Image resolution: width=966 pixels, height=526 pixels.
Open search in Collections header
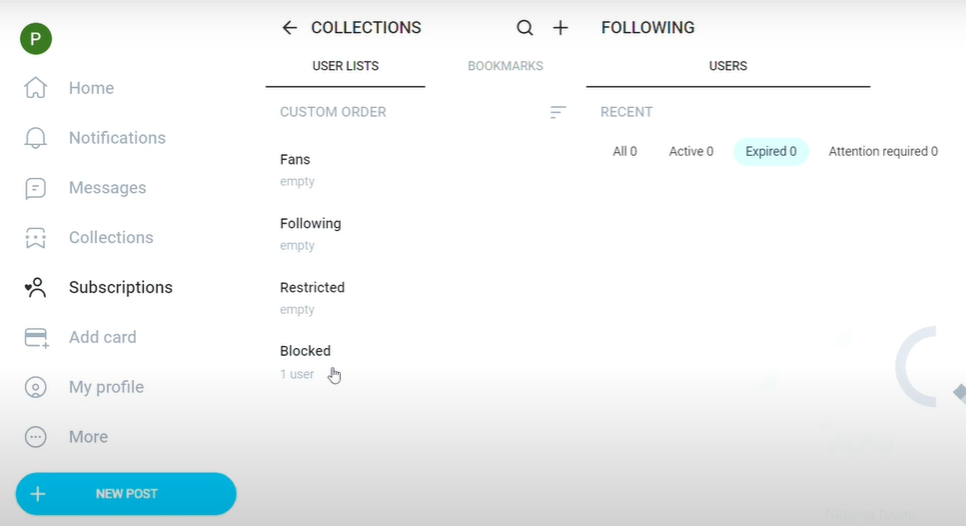click(x=524, y=28)
